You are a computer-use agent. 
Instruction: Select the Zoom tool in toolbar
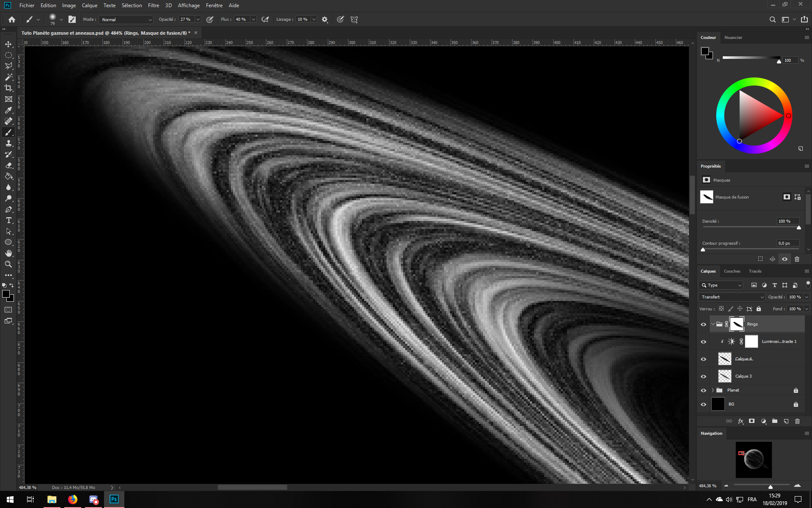coord(8,264)
